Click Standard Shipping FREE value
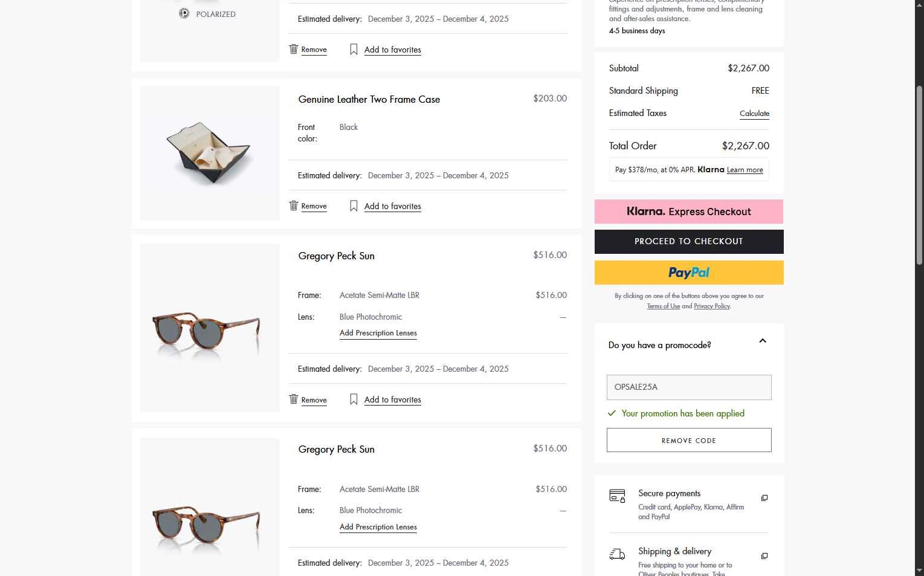This screenshot has width=924, height=576. pos(760,91)
